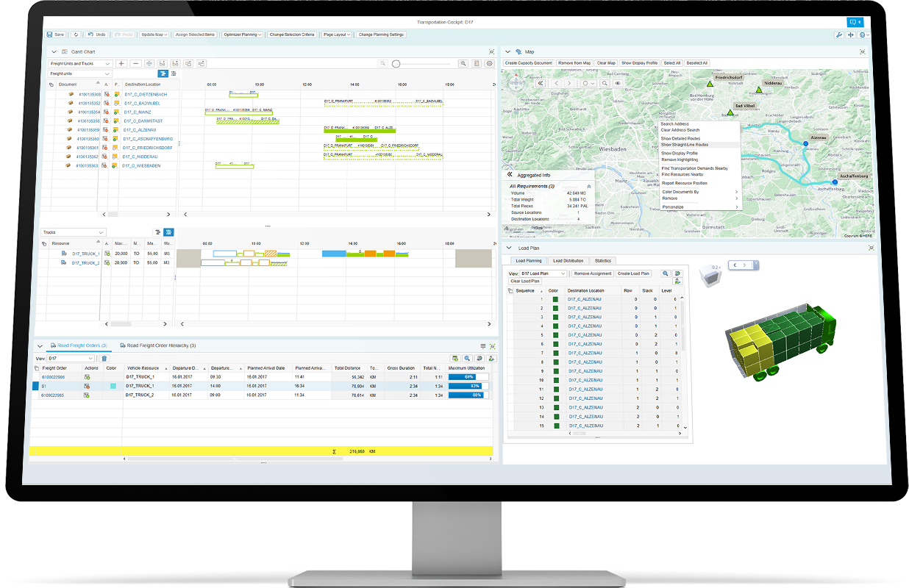The image size is (909, 588).
Task: Click the delete trash icon beside View D17
Action: coord(104,358)
